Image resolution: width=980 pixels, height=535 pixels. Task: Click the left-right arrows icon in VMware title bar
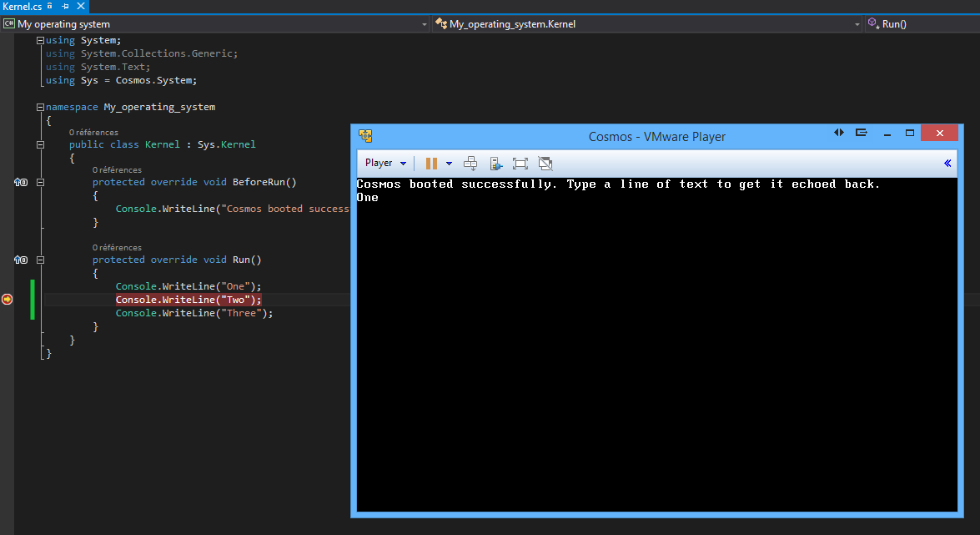click(x=839, y=133)
